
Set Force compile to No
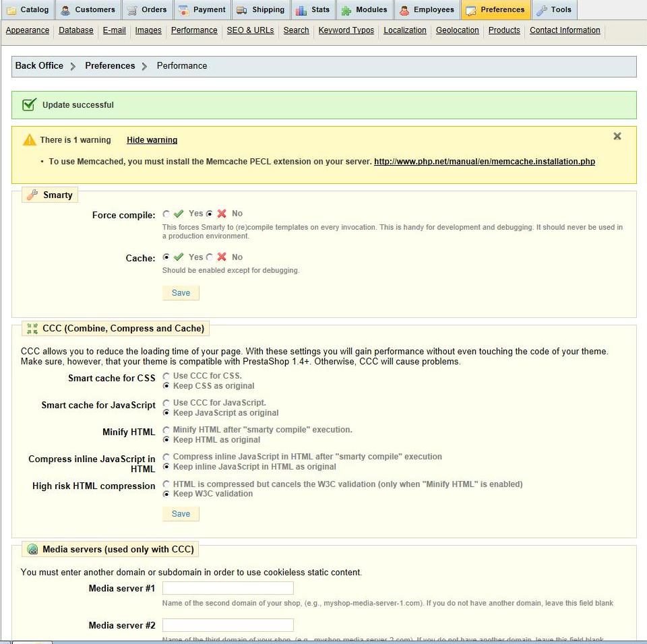pos(210,214)
